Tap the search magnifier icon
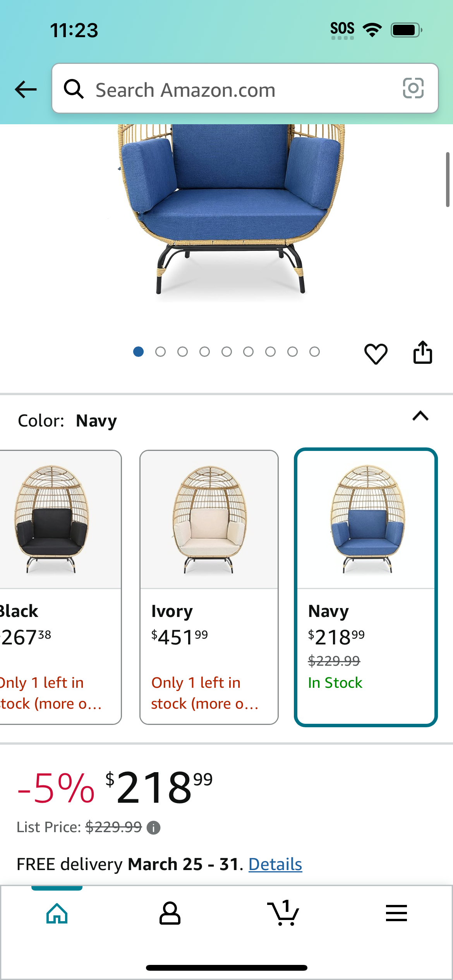The image size is (453, 980). (x=74, y=89)
